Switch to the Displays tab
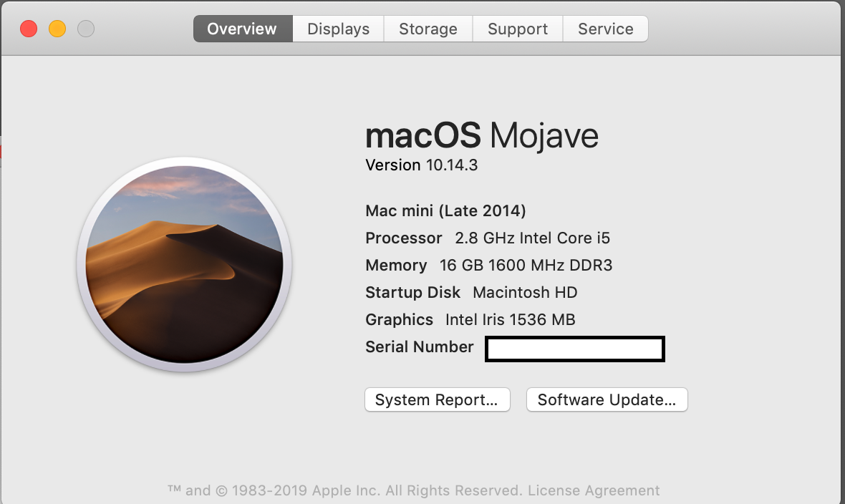845x504 pixels. pyautogui.click(x=339, y=29)
